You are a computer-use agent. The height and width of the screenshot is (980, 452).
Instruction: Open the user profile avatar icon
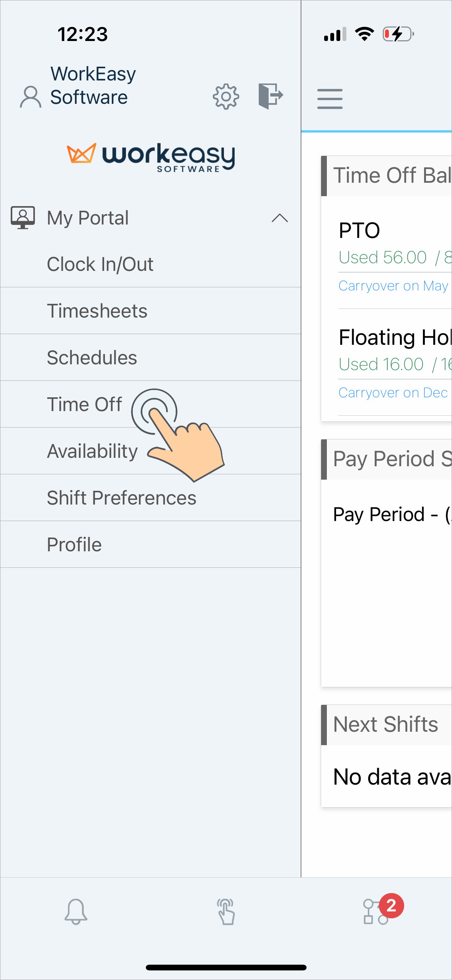31,97
